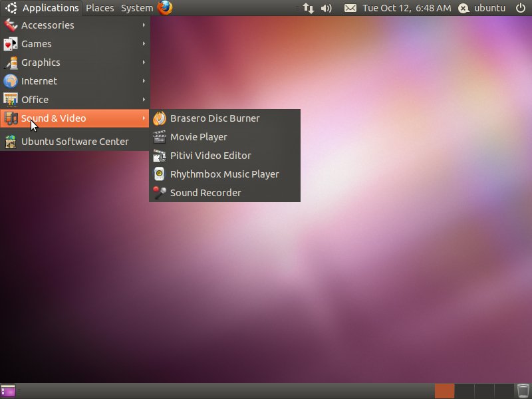Screen dimensions: 532x399
Task: Click the Pitivi Video Editor icon
Action: pos(159,156)
